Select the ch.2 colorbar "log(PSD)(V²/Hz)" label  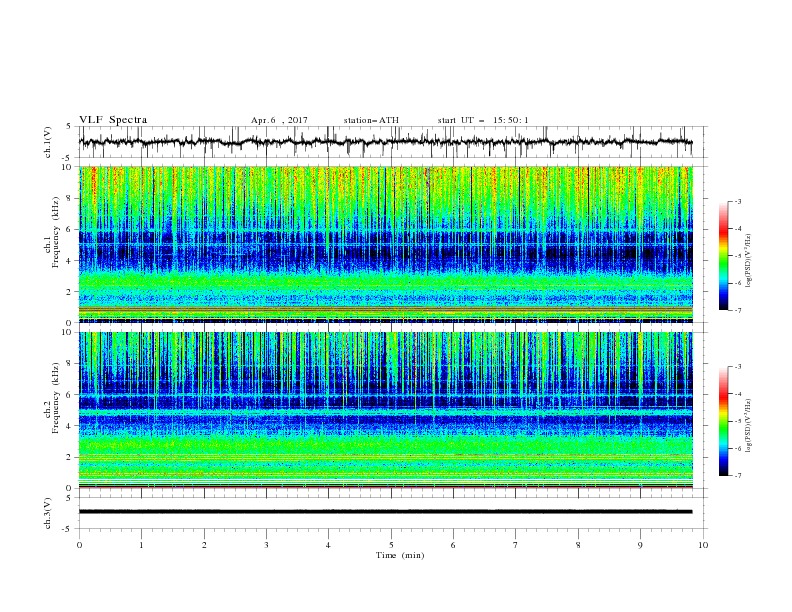[748, 425]
